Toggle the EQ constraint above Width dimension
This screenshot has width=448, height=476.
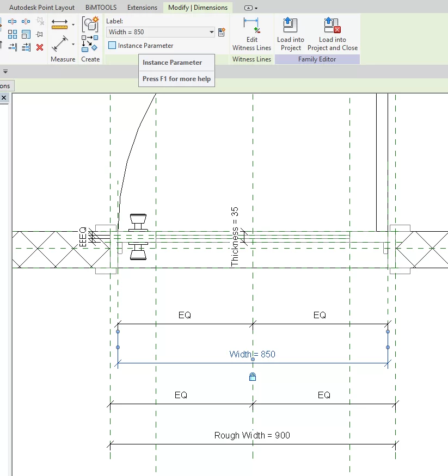click(x=185, y=316)
